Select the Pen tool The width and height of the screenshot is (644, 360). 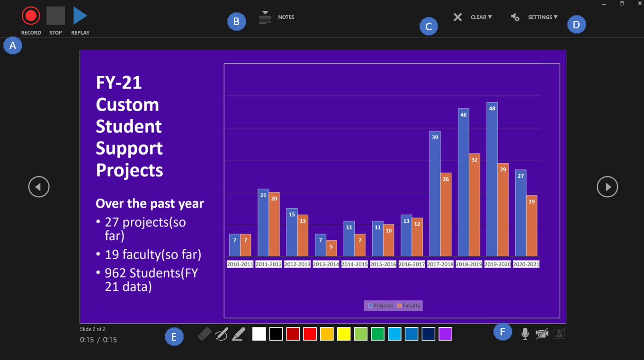coord(221,334)
